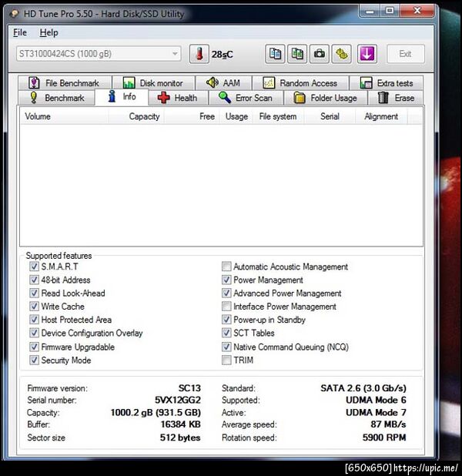Toggle the Native Command Queuing (NCQ) checkbox
The height and width of the screenshot is (476, 462).
[226, 347]
